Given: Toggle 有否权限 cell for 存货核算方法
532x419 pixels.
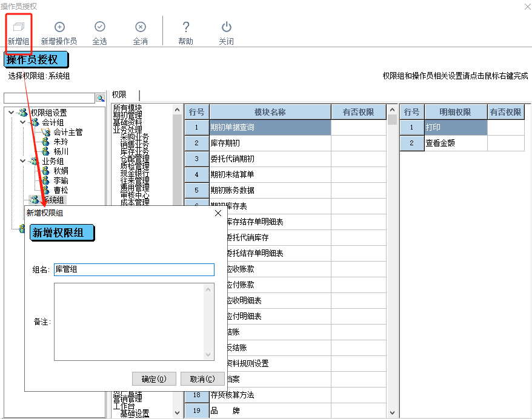Looking at the screenshot, I should tap(359, 395).
